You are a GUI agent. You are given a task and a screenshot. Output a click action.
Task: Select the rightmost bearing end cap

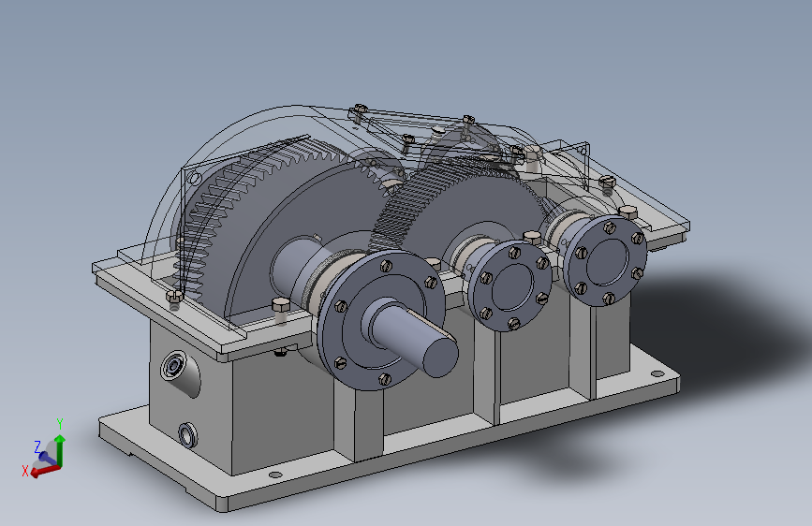(x=606, y=260)
